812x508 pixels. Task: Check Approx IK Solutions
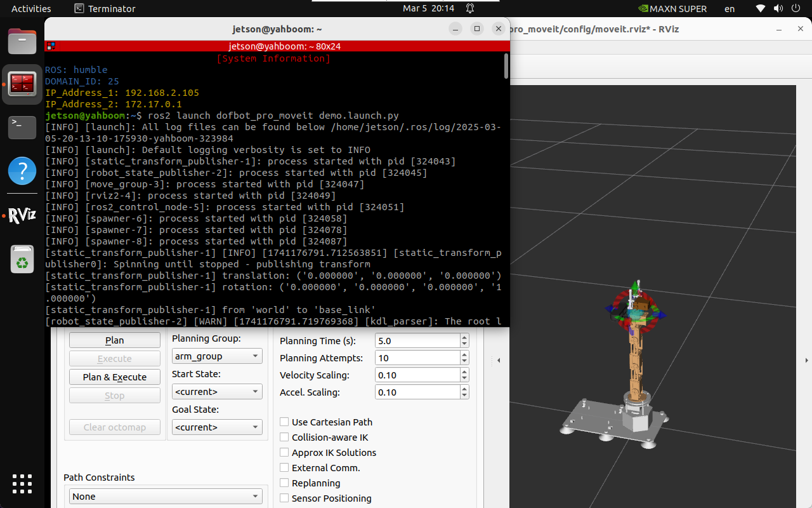284,452
